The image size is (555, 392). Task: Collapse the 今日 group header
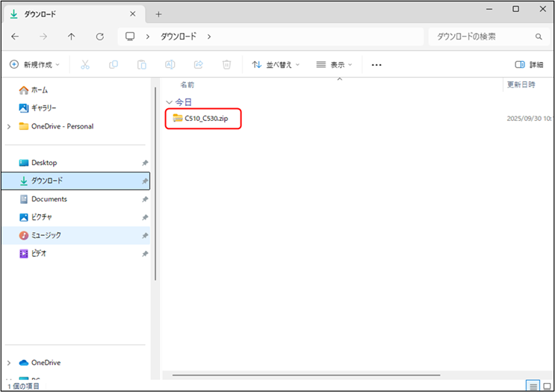(x=169, y=102)
